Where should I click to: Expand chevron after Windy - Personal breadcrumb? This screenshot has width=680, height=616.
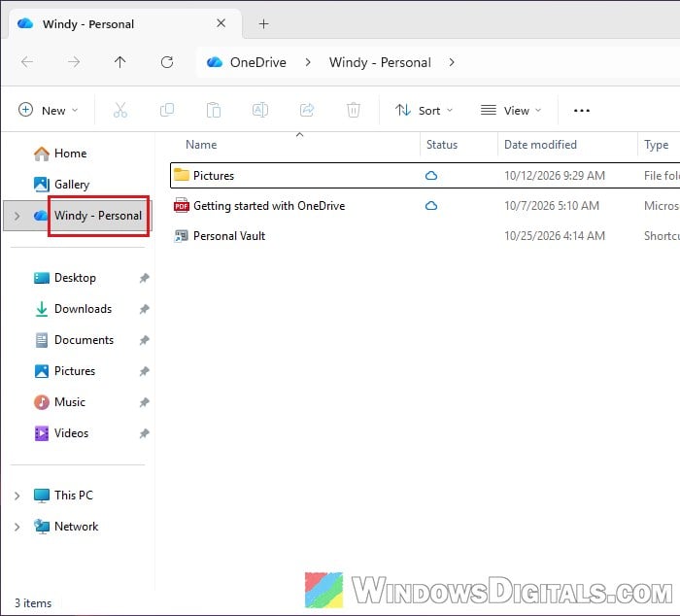452,62
